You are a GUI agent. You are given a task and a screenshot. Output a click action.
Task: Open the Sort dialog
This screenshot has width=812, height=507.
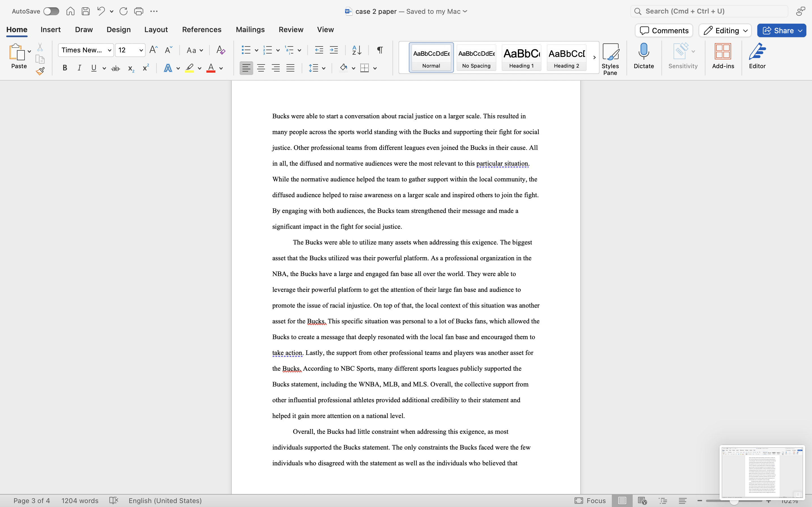tap(356, 50)
